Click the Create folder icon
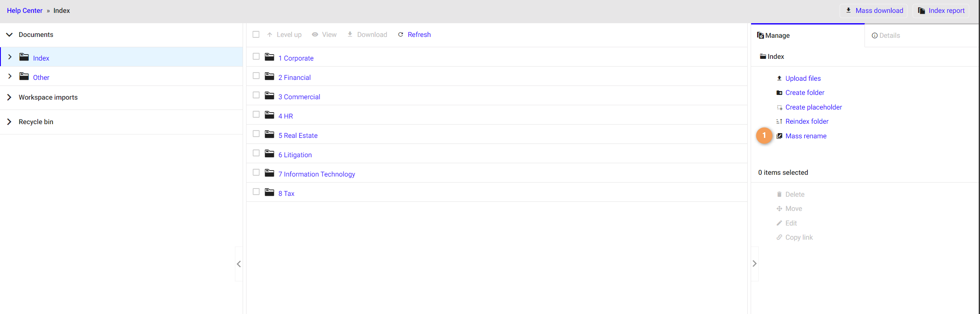The width and height of the screenshot is (980, 314). point(779,93)
